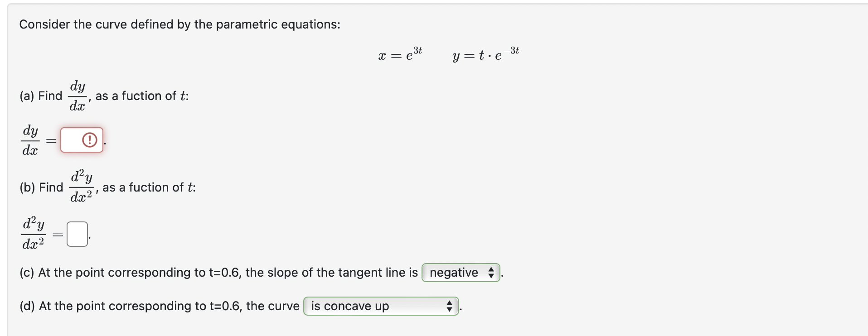Click the '(b) Find' label
This screenshot has height=336, width=868.
click(41, 187)
